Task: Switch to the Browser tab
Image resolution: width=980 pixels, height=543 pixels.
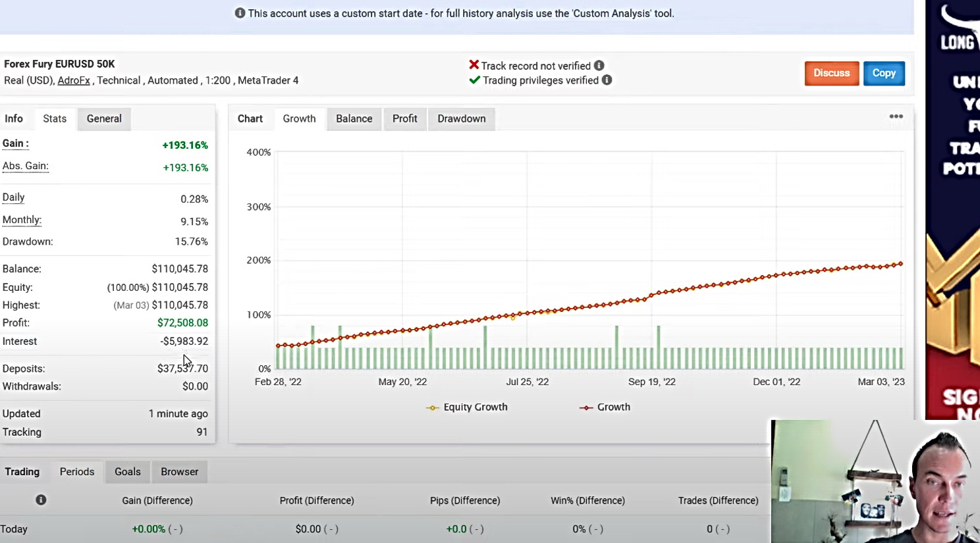Action: (x=180, y=471)
